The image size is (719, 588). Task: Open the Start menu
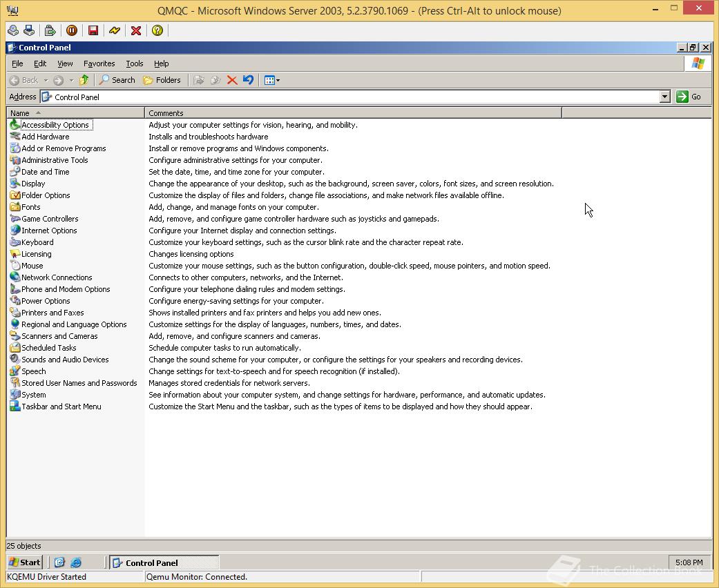[x=25, y=562]
